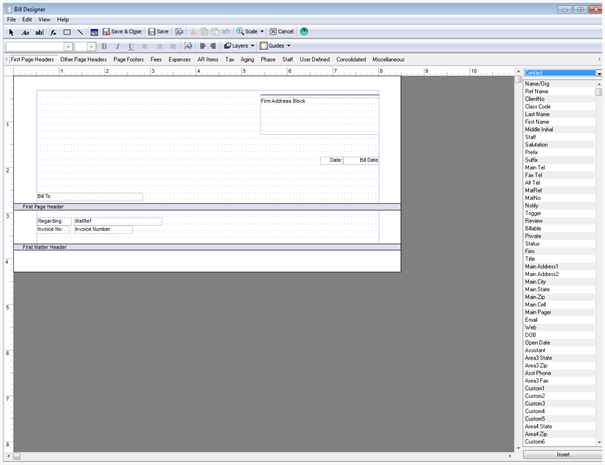The image size is (605, 465).
Task: Switch to the Expenses tab
Action: tap(179, 59)
